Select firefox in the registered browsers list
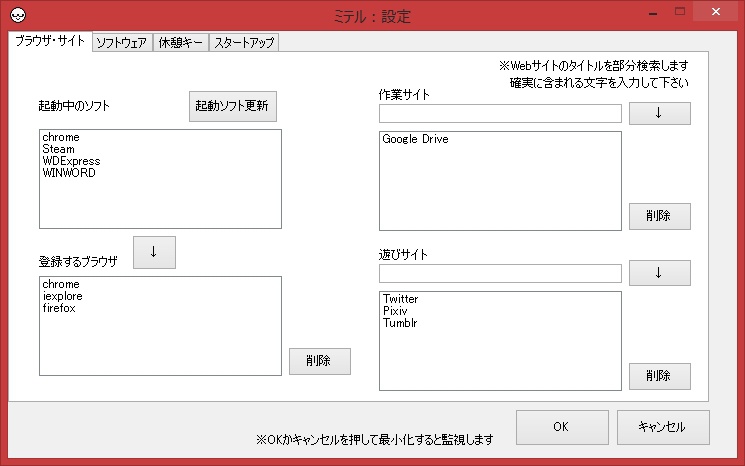 pyautogui.click(x=59, y=308)
